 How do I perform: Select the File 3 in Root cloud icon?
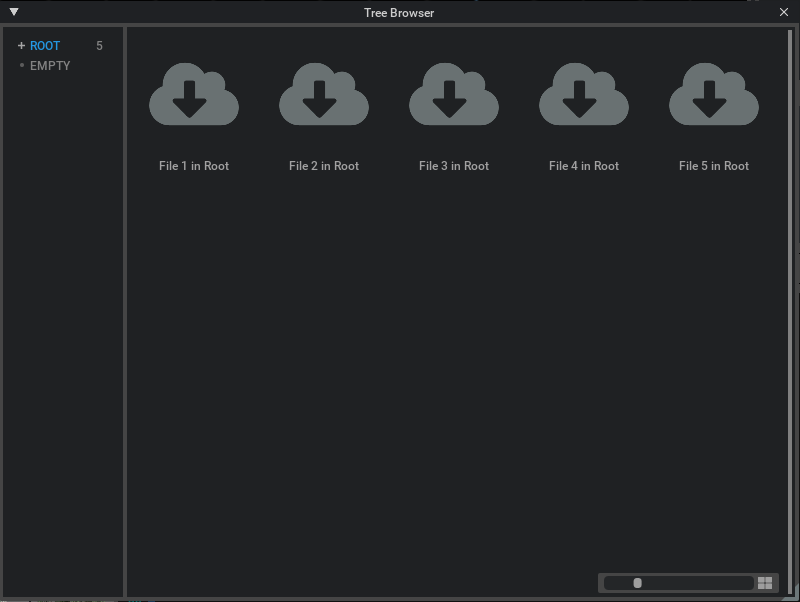(x=453, y=93)
